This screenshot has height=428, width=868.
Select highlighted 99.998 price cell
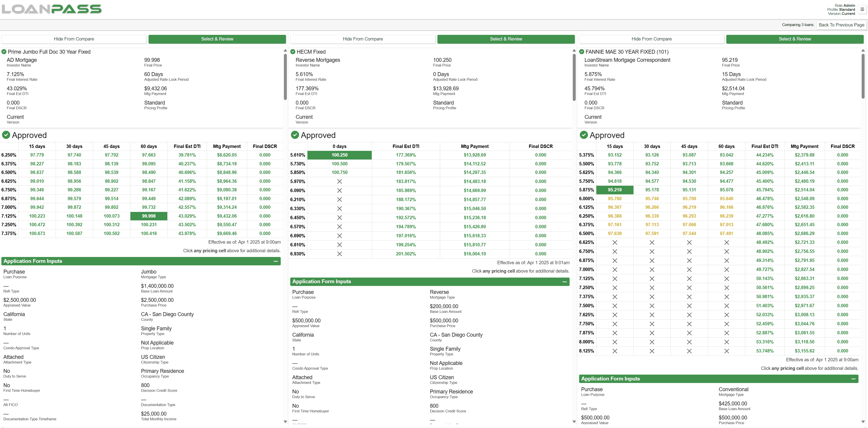(149, 216)
